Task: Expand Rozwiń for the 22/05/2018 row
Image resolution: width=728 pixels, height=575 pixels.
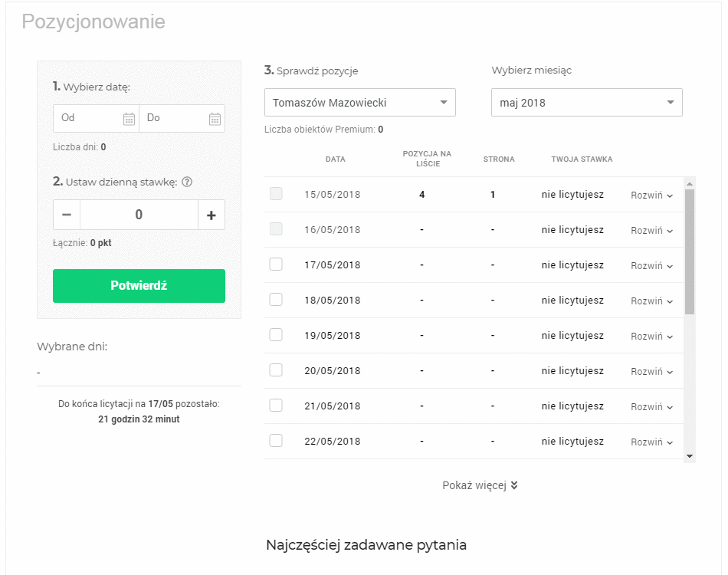Action: (652, 442)
